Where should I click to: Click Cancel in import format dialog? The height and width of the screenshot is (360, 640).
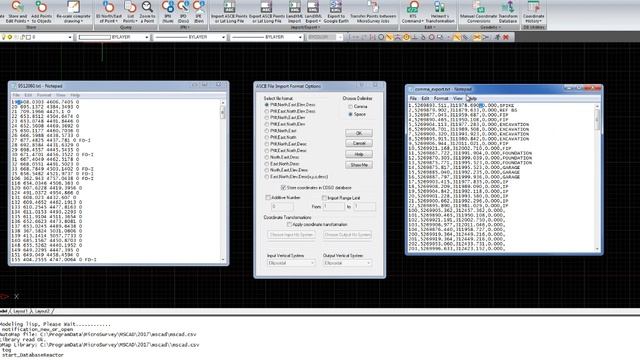tap(359, 143)
